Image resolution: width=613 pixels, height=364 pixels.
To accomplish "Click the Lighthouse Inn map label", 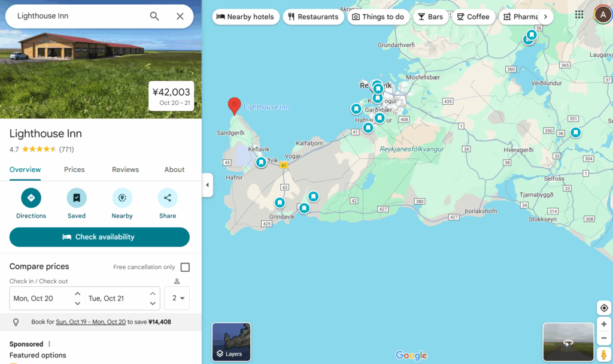I will pyautogui.click(x=266, y=107).
